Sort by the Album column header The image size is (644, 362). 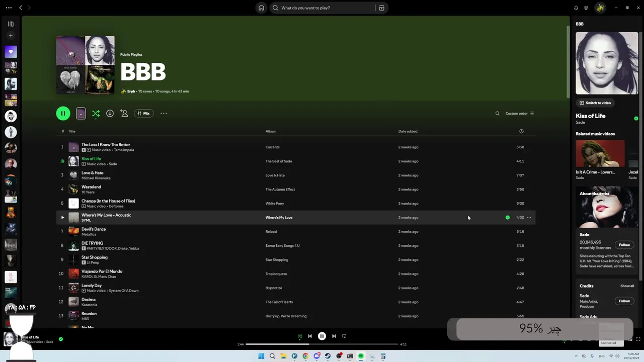[271, 131]
